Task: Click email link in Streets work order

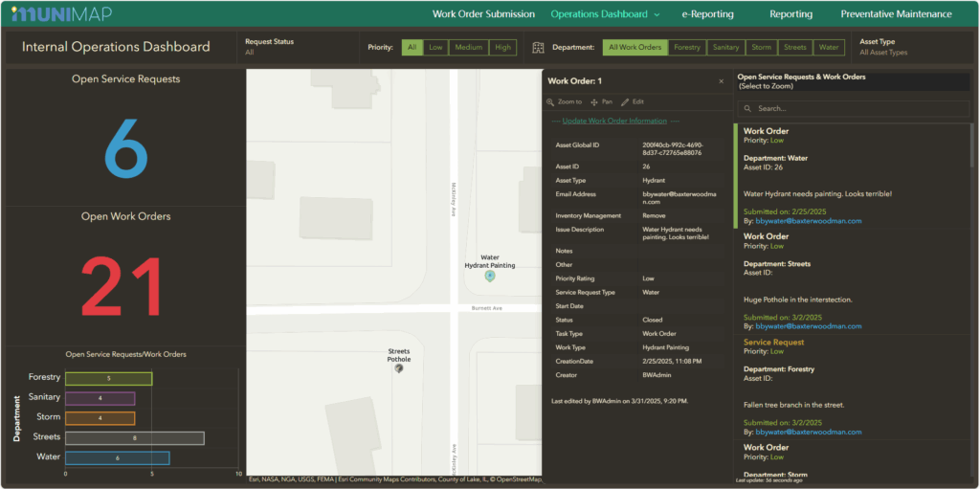Action: point(809,326)
